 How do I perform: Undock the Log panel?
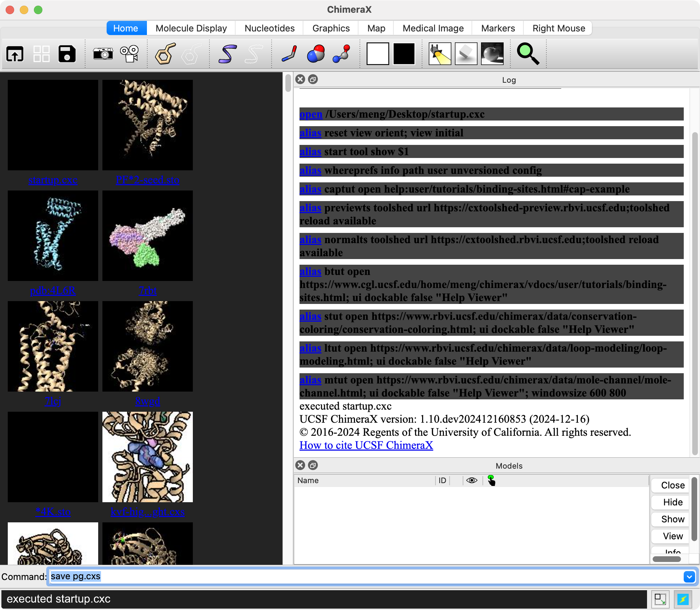pos(313,80)
